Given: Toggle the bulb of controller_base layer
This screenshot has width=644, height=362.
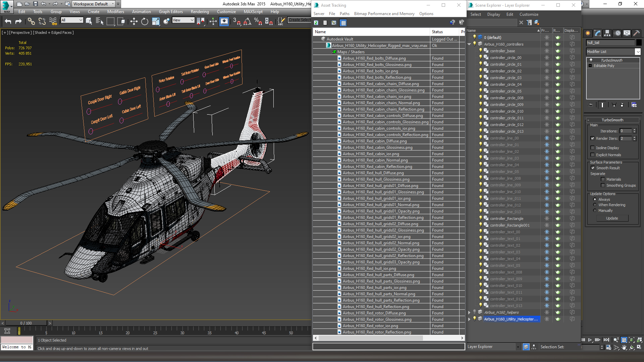Looking at the screenshot, I should click(480, 51).
